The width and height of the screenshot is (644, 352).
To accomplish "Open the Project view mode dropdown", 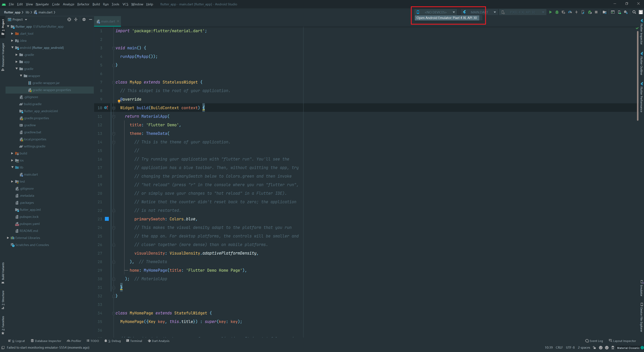I will [x=17, y=19].
